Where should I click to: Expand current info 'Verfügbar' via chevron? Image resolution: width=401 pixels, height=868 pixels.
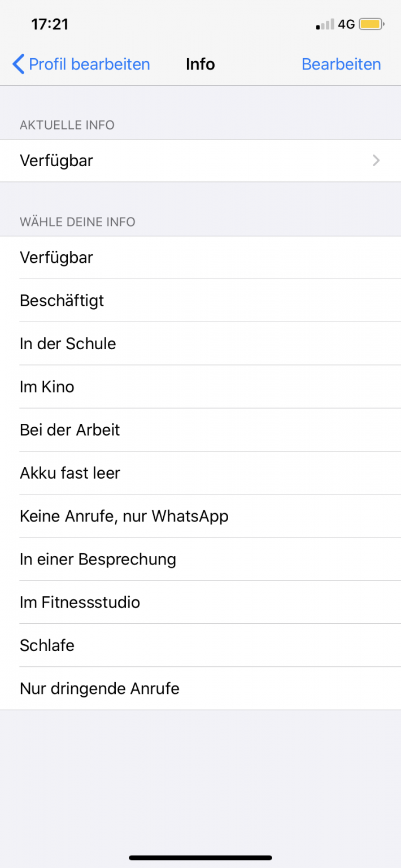click(375, 160)
